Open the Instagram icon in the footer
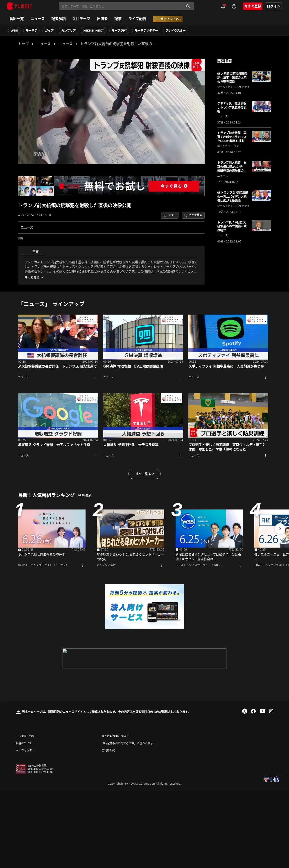 click(x=271, y=711)
